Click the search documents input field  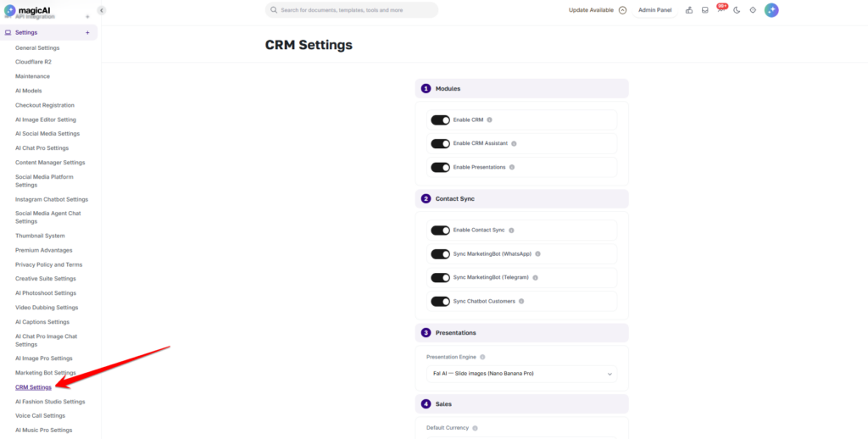[x=352, y=10]
